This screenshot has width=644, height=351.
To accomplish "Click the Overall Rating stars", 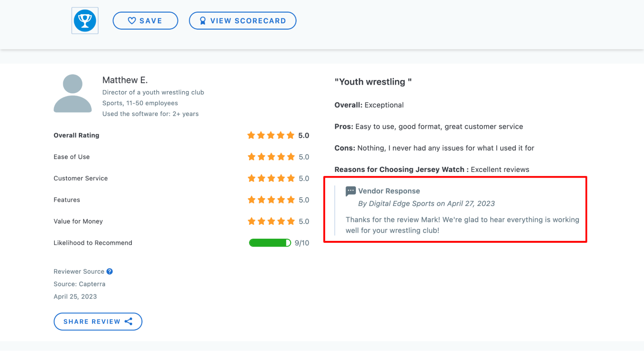I will [271, 135].
